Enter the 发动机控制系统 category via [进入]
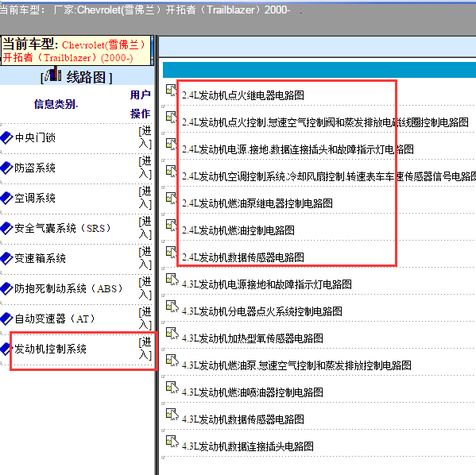The image size is (476, 475). (x=145, y=349)
